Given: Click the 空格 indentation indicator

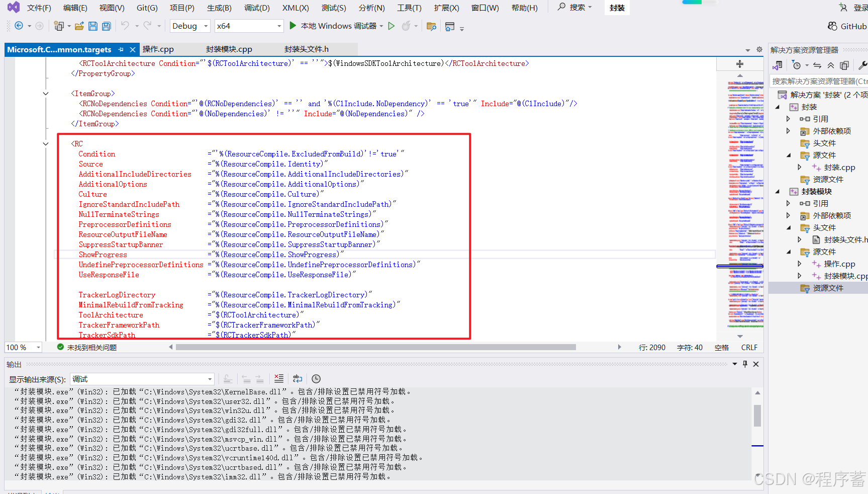Looking at the screenshot, I should 722,347.
